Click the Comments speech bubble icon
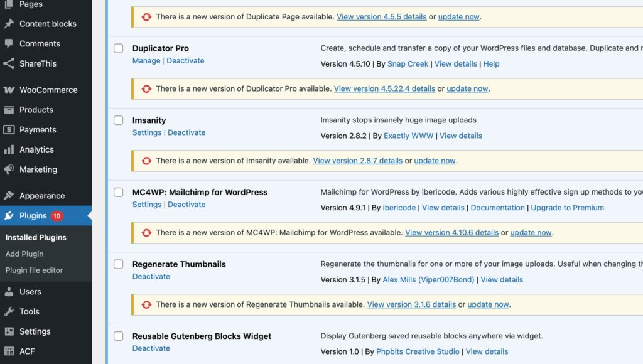Viewport: 643px width, 364px height. 9,43
